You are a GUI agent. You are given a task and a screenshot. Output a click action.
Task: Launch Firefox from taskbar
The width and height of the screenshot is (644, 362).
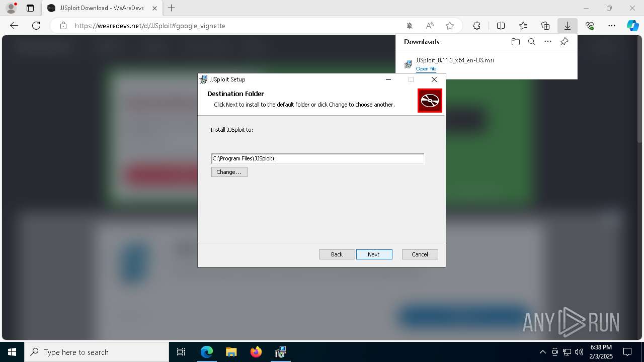[256, 352]
